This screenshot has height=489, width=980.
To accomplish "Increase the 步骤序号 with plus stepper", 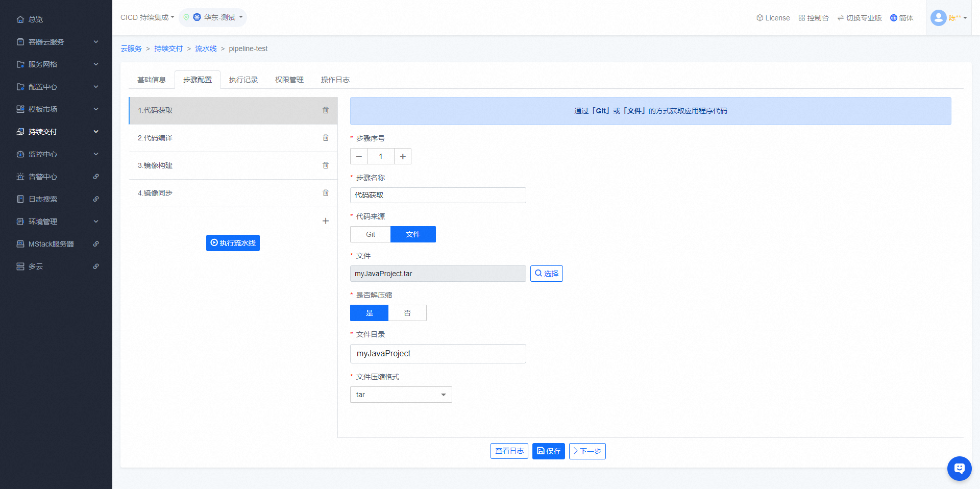I will 403,156.
